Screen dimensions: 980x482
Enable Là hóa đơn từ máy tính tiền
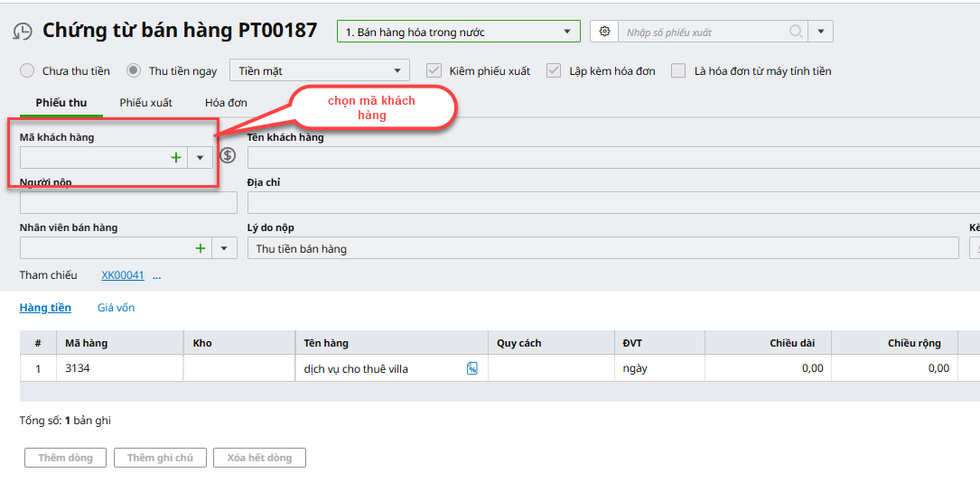pos(678,70)
